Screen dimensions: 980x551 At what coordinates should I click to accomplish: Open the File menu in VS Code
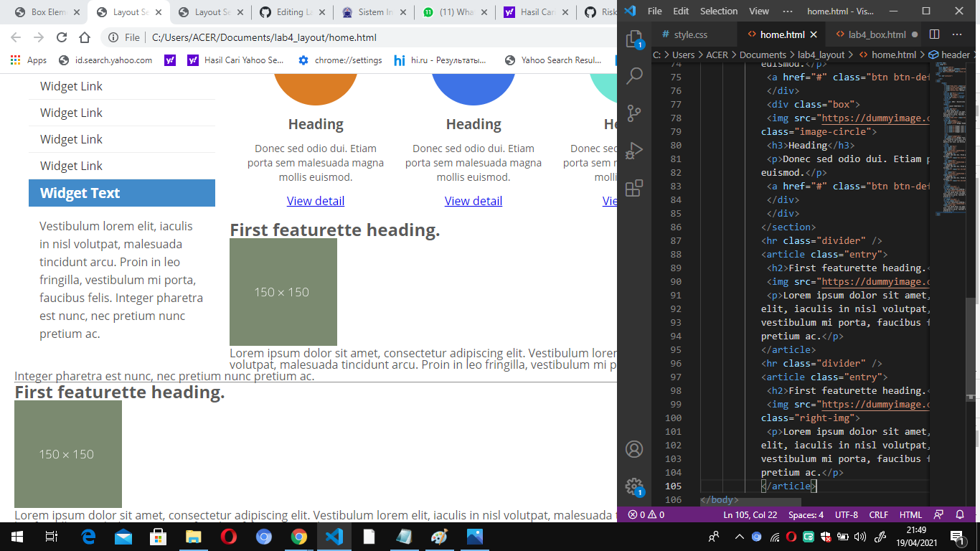pyautogui.click(x=654, y=11)
